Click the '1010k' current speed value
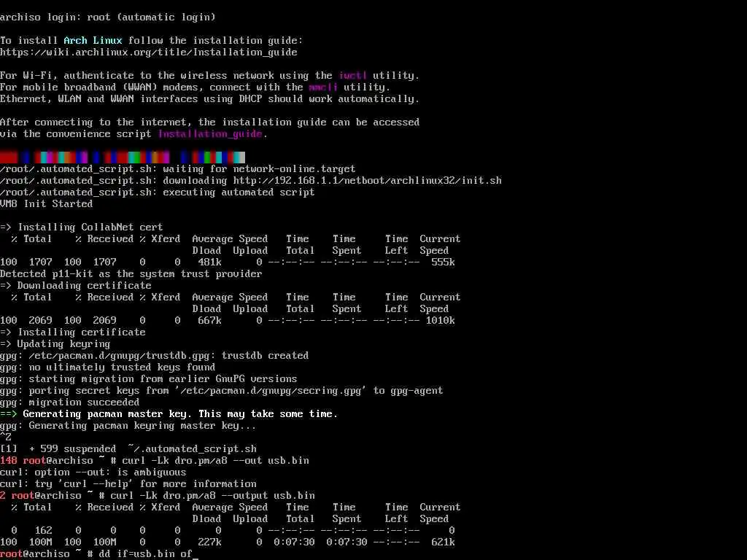This screenshot has width=747, height=560. [440, 321]
